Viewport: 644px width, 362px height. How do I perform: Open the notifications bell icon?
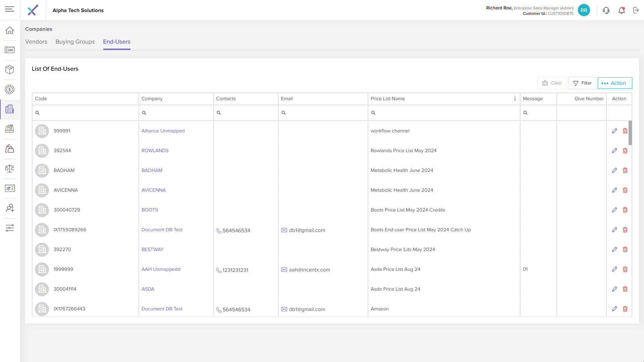coord(622,10)
